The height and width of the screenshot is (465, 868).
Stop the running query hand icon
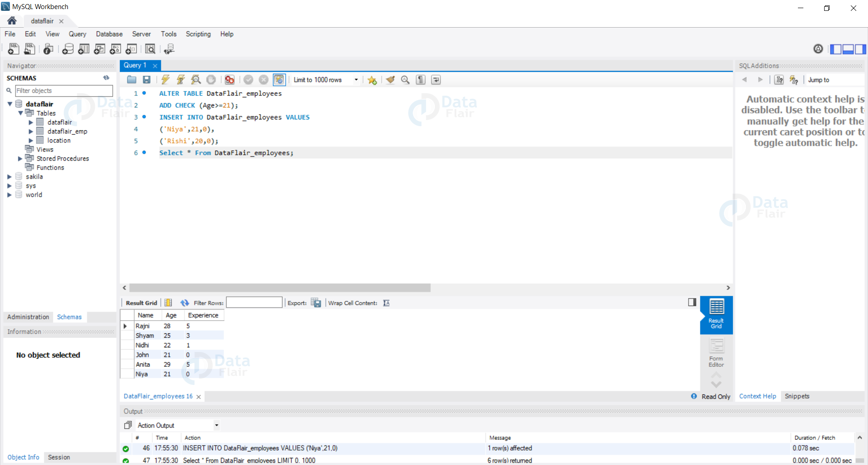(x=211, y=80)
